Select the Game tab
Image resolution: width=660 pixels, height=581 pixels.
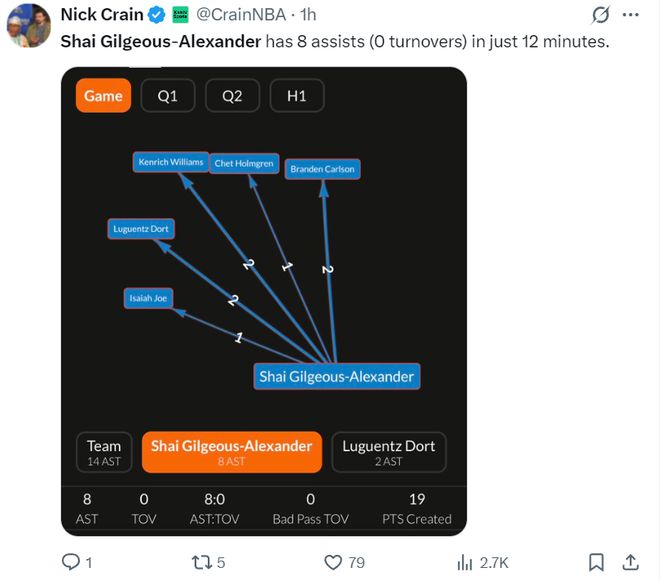tap(103, 96)
